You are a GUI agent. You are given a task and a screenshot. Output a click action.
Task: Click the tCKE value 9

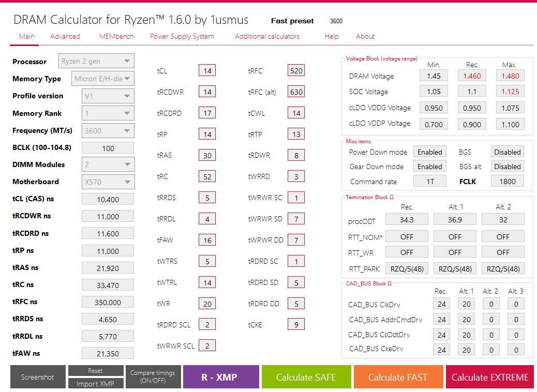coord(296,324)
